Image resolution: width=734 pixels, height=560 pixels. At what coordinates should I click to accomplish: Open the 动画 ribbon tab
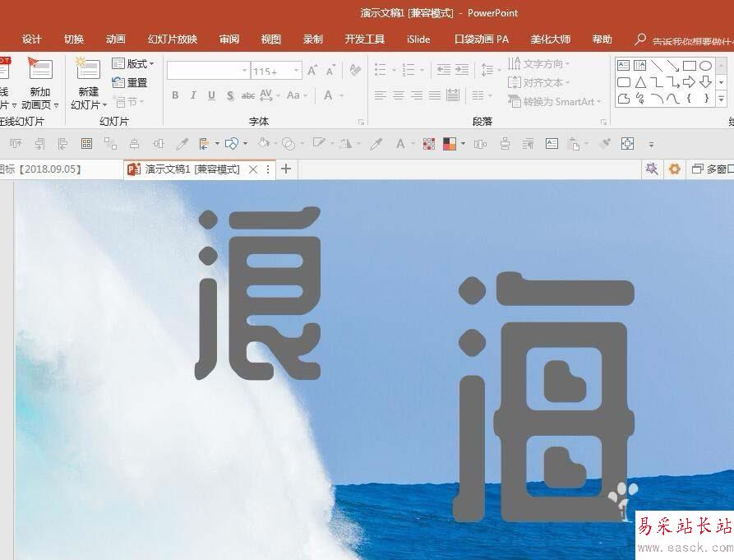116,39
